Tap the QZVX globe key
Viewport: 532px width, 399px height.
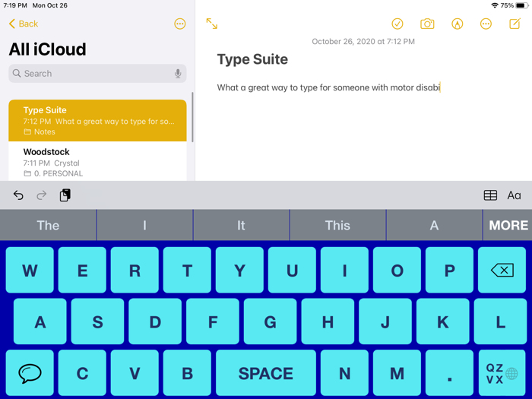[x=502, y=373]
